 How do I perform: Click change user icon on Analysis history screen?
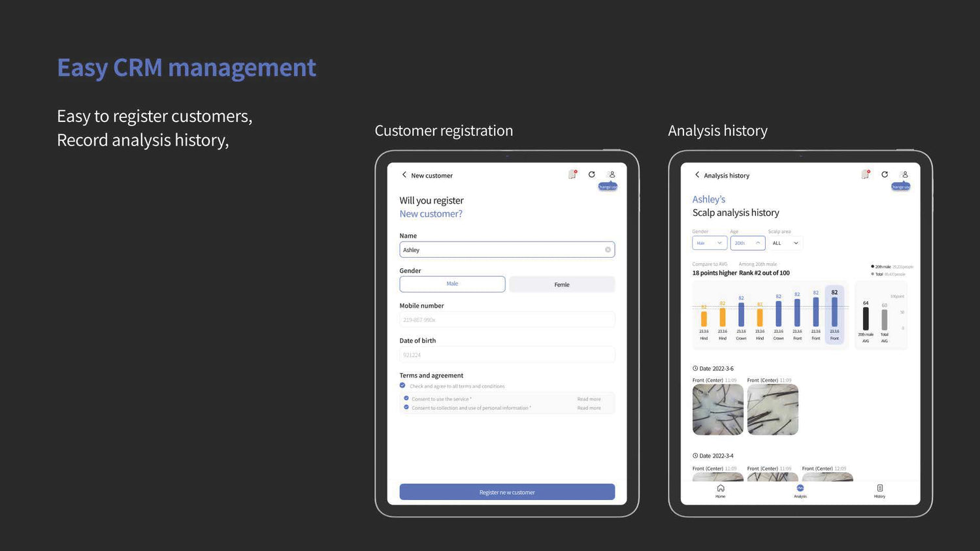905,175
